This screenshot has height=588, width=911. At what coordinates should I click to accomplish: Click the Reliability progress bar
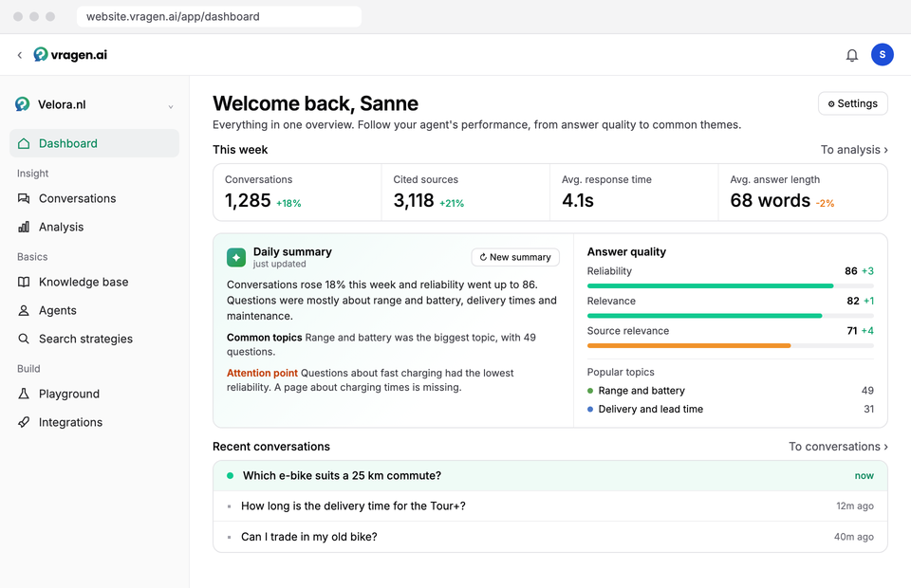[x=731, y=286]
